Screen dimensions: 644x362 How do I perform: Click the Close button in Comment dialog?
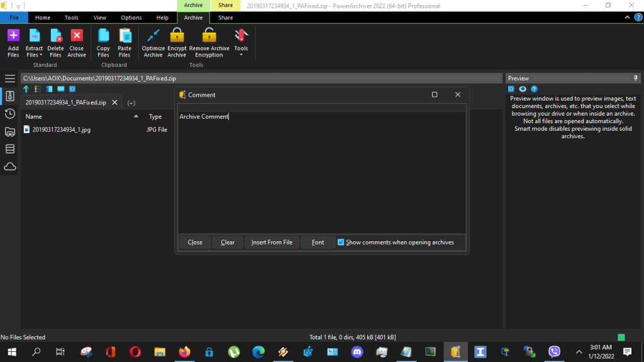[195, 242]
